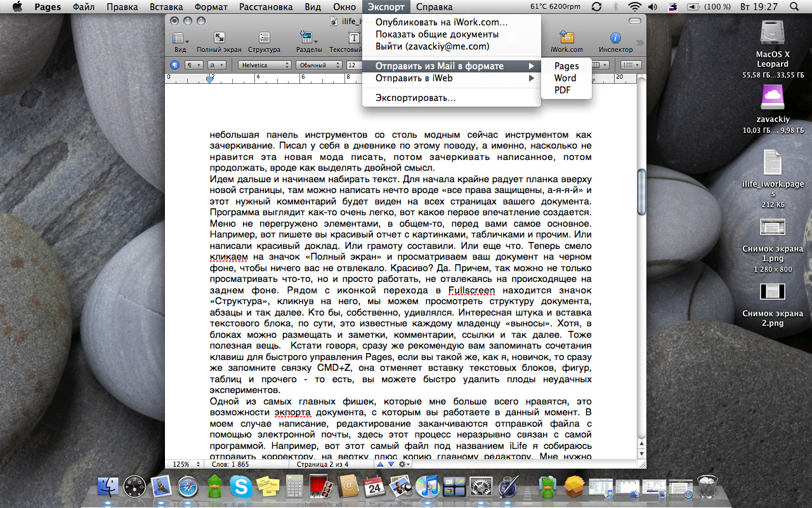This screenshot has height=508, width=812.
Task: Open the Правка menu
Action: tap(122, 7)
